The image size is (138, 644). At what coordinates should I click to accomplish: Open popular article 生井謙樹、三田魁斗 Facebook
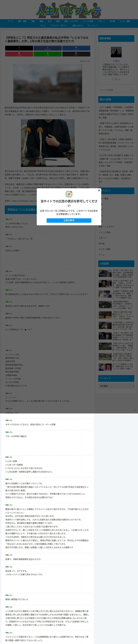coord(116,284)
